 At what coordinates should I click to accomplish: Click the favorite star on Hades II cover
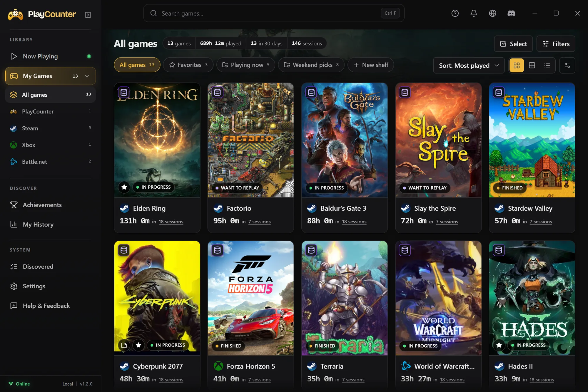[499, 345]
